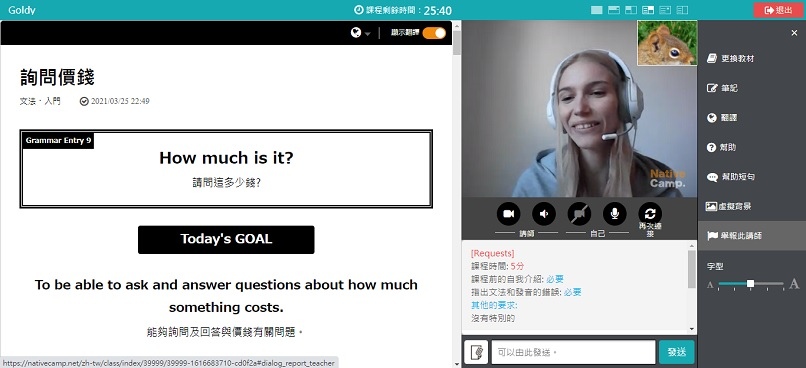This screenshot has height=368, width=806.
Task: Select the sixth split-view layout icon
Action: [x=682, y=10]
